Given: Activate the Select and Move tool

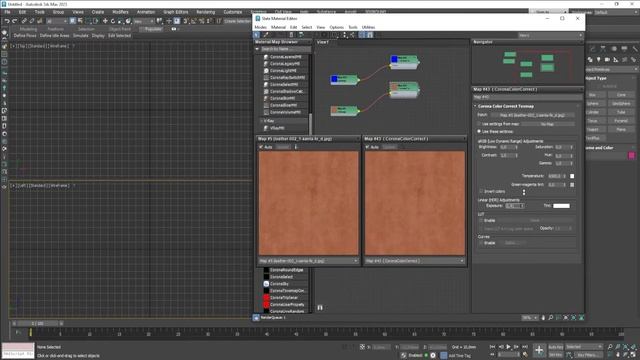Looking at the screenshot, I should pos(105,21).
